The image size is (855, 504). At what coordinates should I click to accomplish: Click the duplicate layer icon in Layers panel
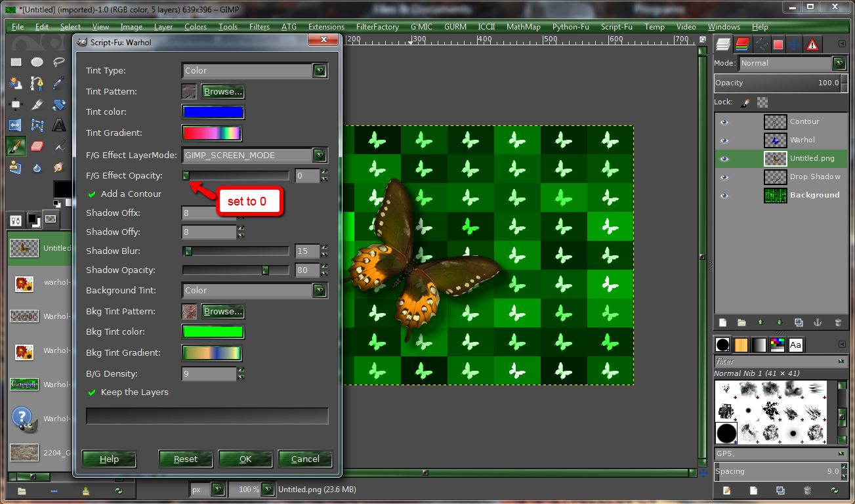tap(799, 322)
